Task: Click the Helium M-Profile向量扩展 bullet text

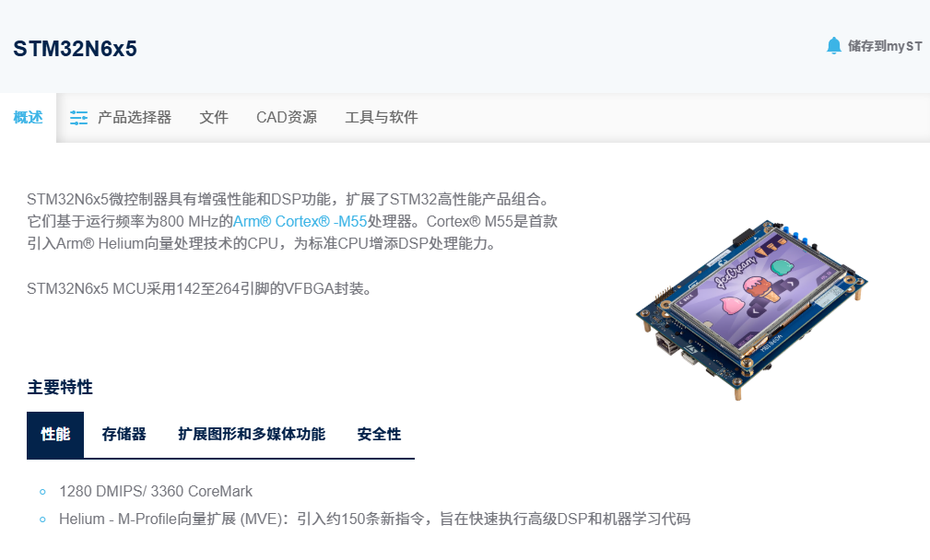Action: pos(374,519)
